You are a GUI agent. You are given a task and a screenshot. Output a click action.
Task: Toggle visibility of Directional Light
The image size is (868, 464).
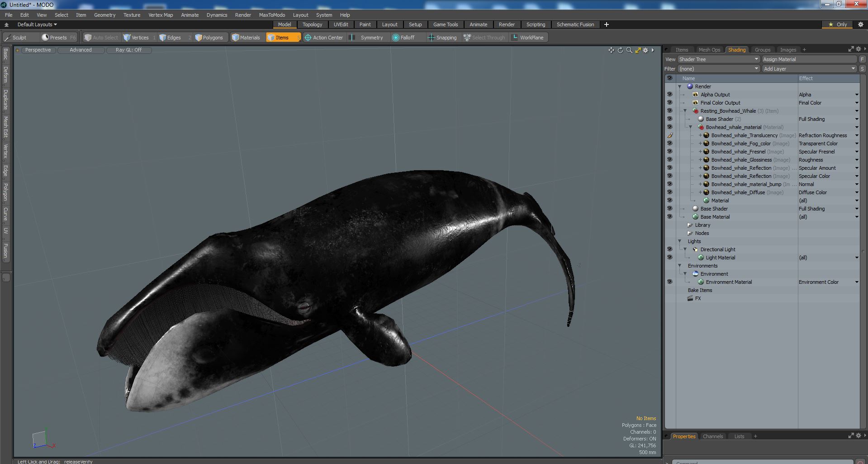(669, 249)
